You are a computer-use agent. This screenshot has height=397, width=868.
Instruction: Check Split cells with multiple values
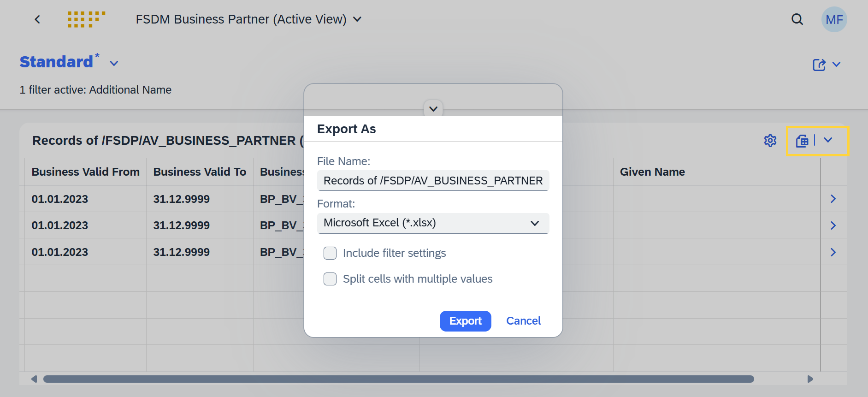(x=330, y=279)
